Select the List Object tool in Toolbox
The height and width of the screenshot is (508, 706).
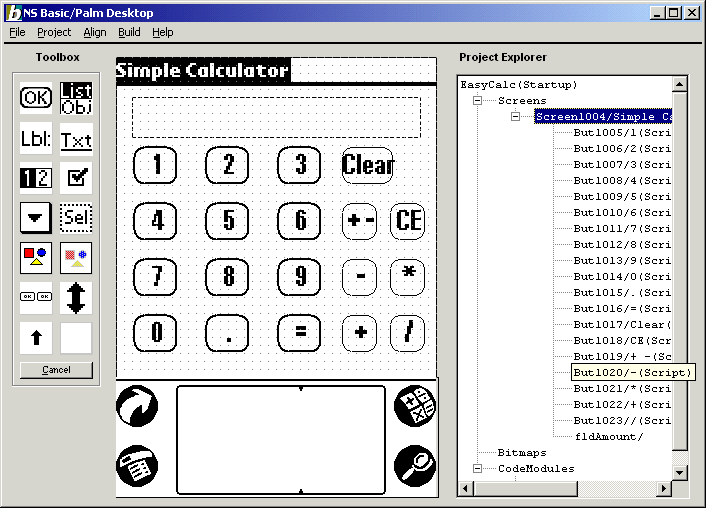76,98
